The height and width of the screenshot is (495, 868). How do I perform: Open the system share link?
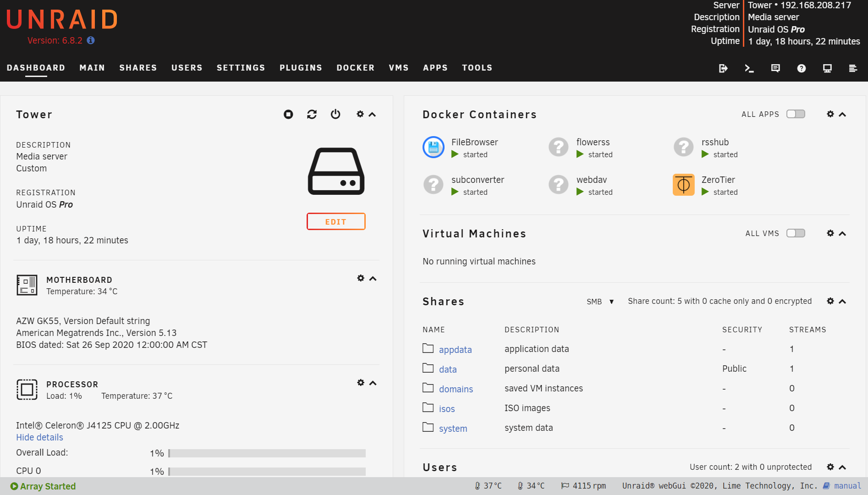453,429
